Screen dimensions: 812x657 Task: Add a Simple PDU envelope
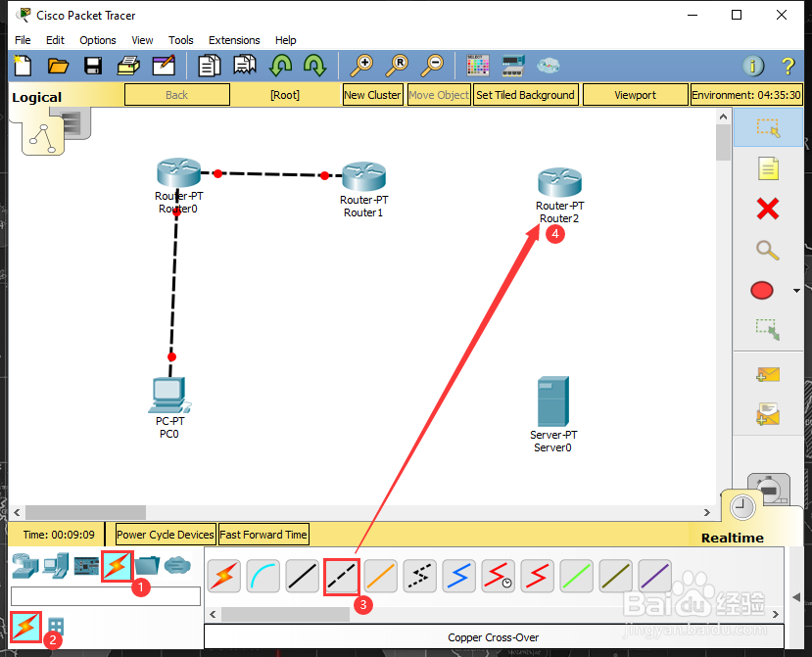768,374
